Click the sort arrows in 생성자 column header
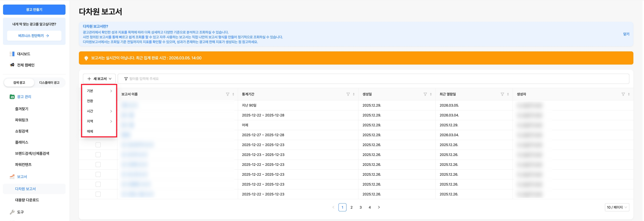 (629, 94)
